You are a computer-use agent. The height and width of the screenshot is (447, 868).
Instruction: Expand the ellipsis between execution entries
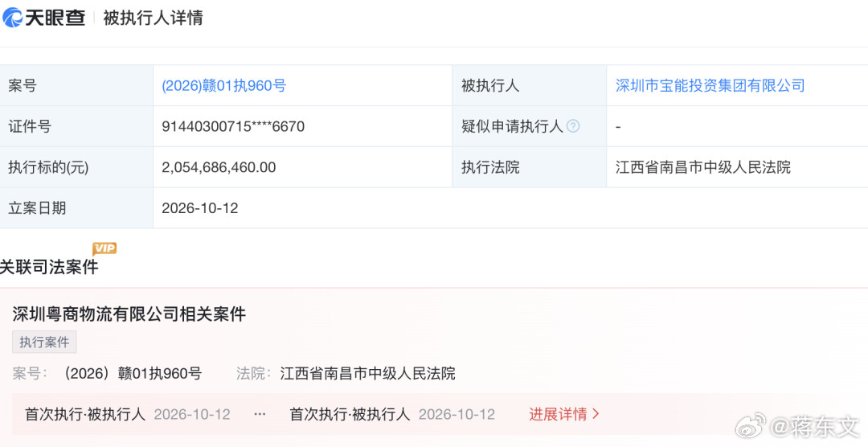260,414
